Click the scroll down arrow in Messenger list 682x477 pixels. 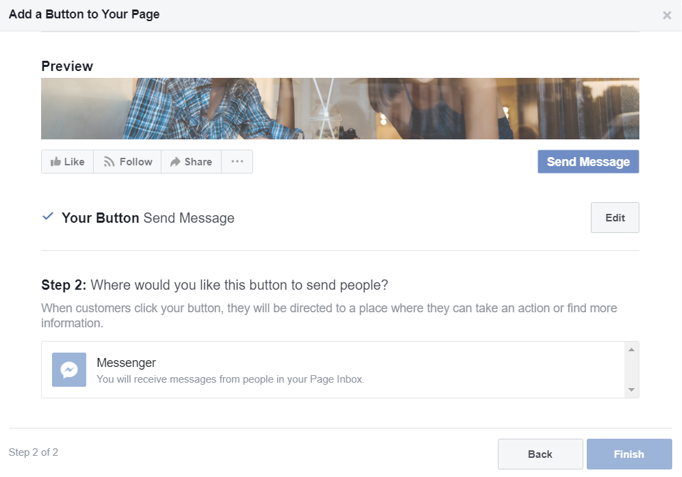point(632,390)
